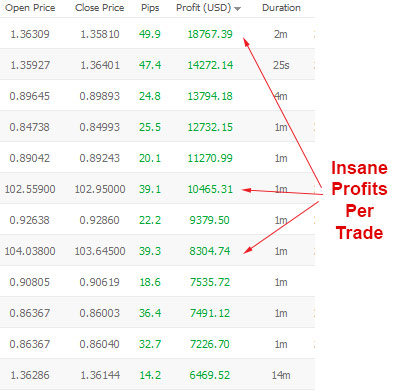
Task: Click open price 102.55900
Action: point(30,189)
